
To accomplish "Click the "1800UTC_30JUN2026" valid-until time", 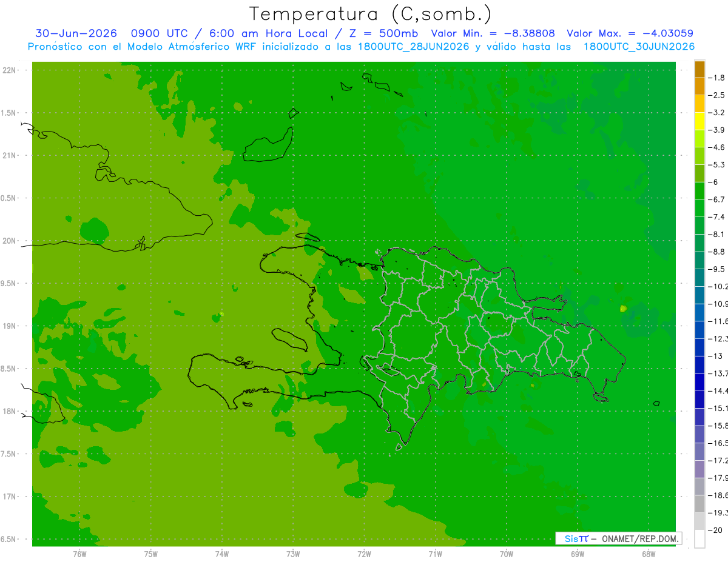I will pyautogui.click(x=639, y=47).
